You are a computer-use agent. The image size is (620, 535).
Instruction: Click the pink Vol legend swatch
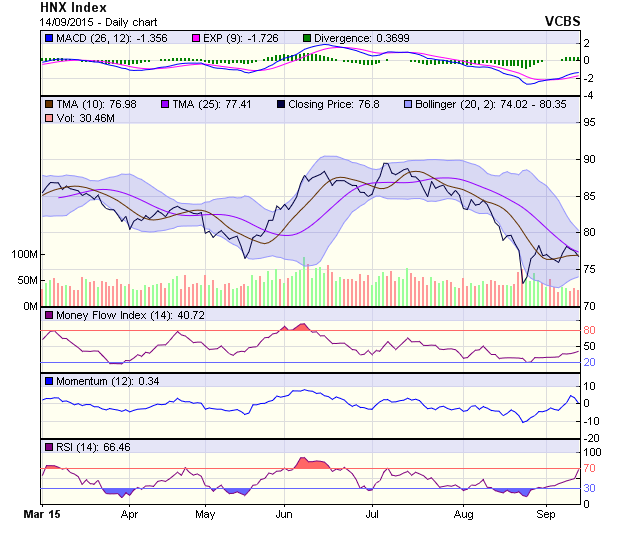click(x=48, y=118)
